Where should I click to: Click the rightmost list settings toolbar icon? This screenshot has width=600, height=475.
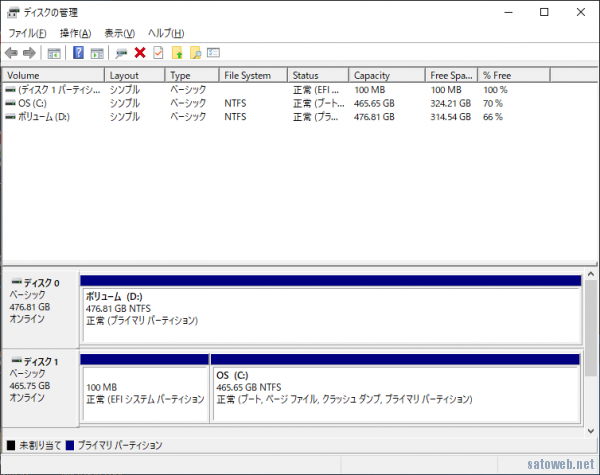(213, 53)
